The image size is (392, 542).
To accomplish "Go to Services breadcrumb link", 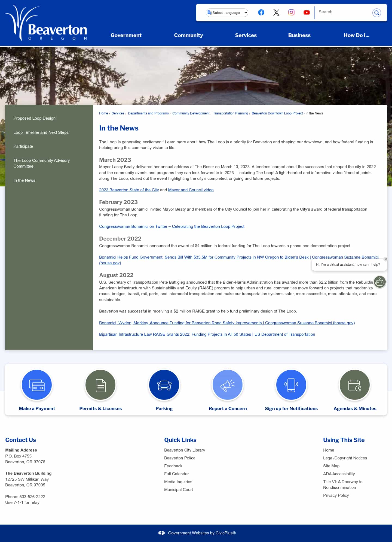I will pos(118,113).
